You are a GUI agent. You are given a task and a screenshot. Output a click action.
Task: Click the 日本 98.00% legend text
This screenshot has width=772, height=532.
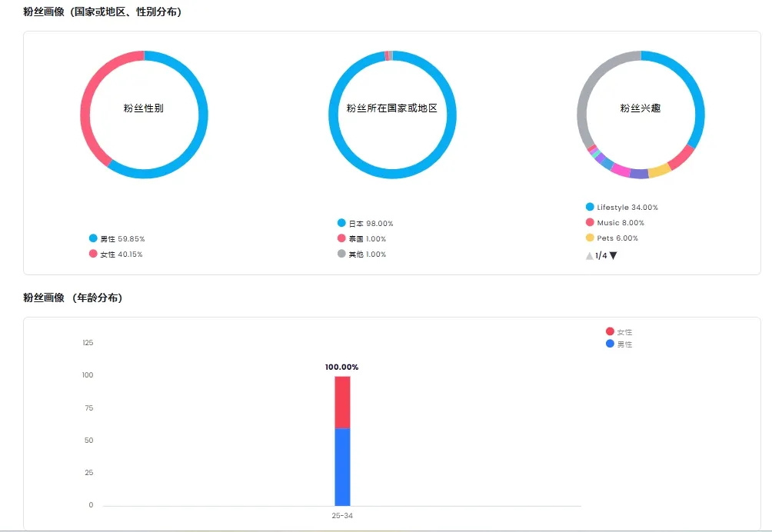pos(371,224)
